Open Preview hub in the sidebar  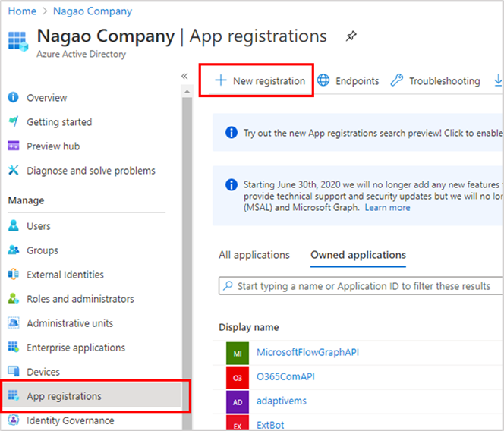53,146
